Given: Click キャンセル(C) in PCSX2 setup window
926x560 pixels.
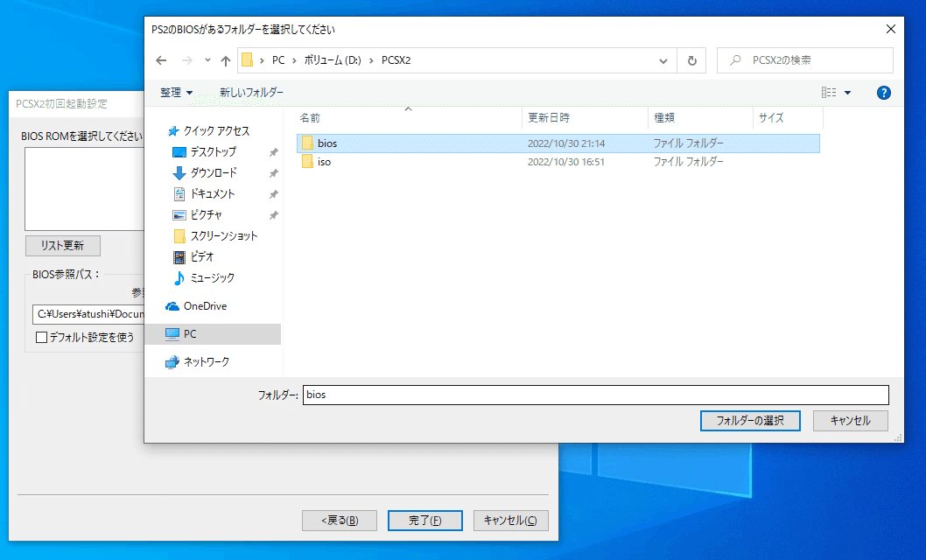Looking at the screenshot, I should point(511,521).
